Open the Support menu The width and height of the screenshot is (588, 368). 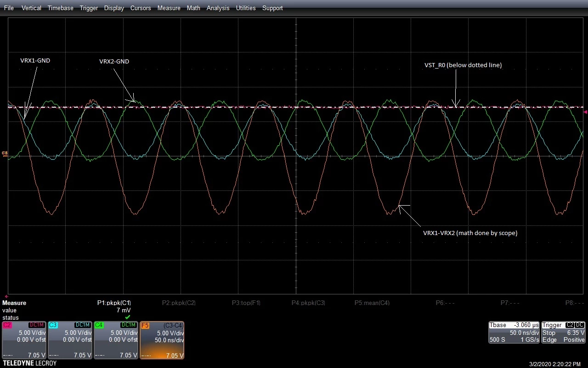point(272,8)
